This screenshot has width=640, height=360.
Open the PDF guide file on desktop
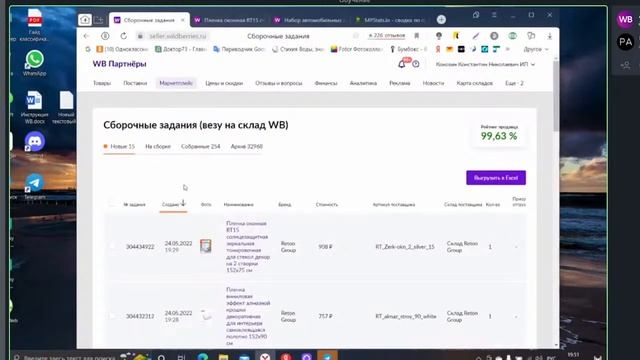(34, 24)
